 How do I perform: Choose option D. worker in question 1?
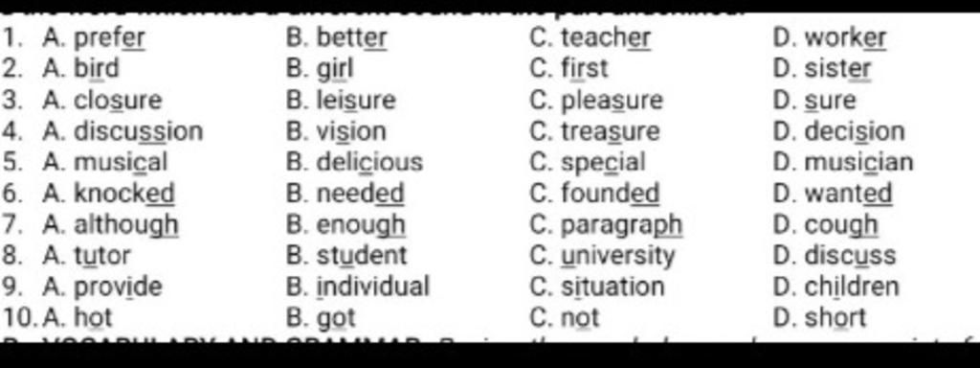830,38
